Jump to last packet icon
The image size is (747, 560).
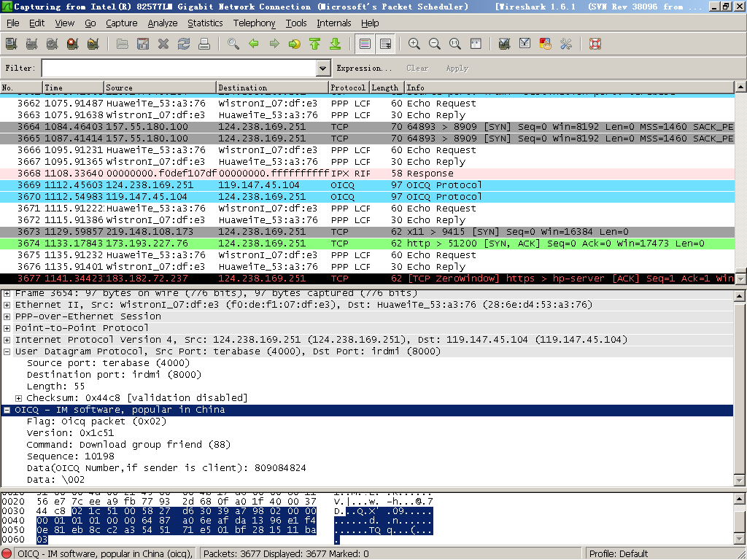point(336,44)
